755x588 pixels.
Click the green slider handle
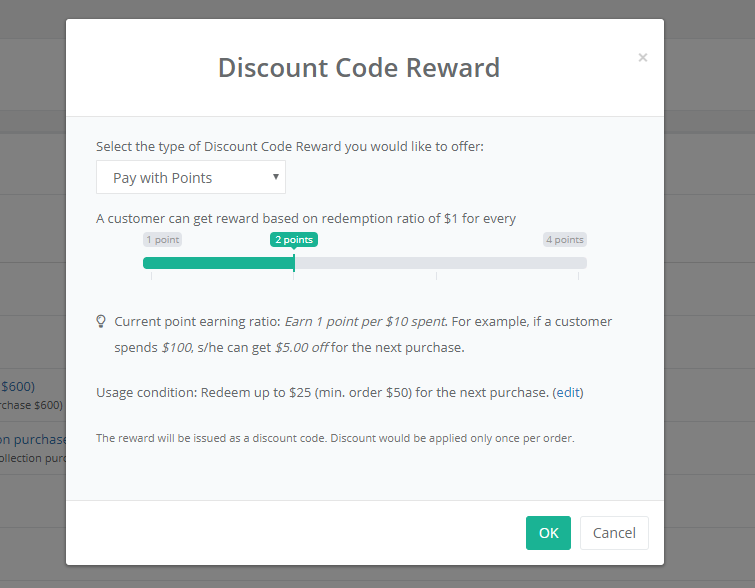pos(294,263)
